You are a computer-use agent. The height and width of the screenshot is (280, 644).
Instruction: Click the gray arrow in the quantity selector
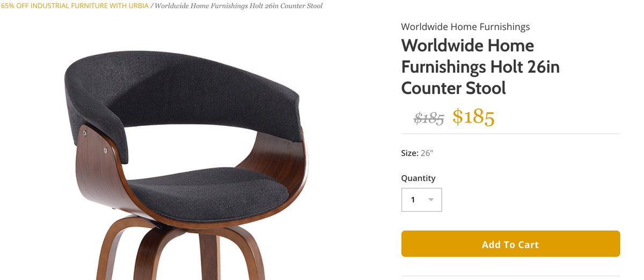(431, 200)
